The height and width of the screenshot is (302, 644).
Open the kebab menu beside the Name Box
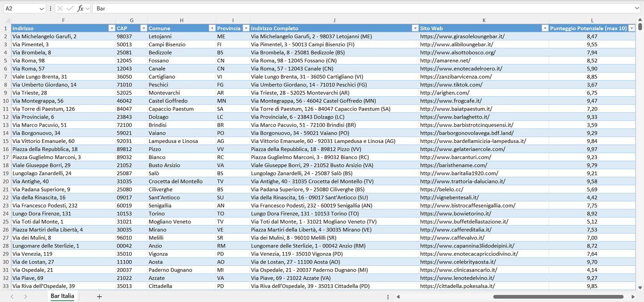[50, 8]
